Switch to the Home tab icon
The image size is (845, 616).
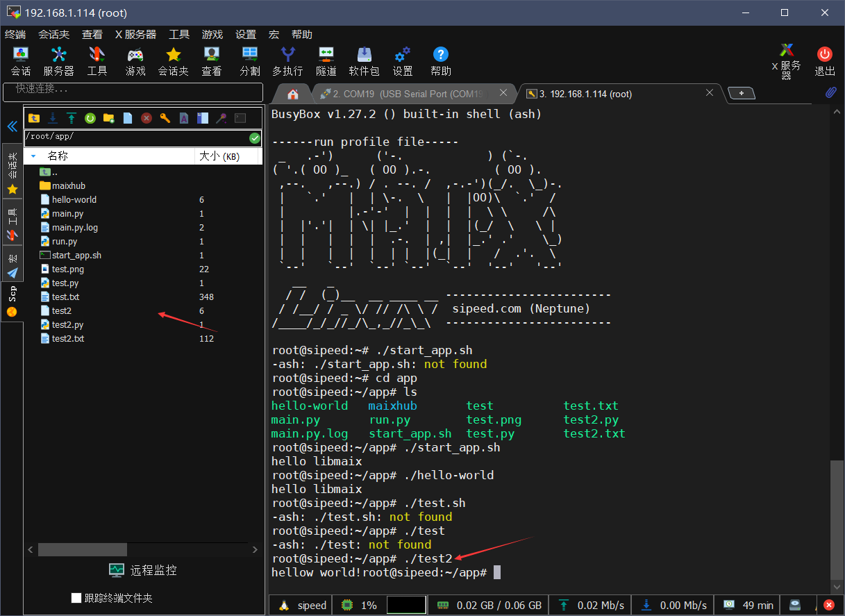pos(293,94)
